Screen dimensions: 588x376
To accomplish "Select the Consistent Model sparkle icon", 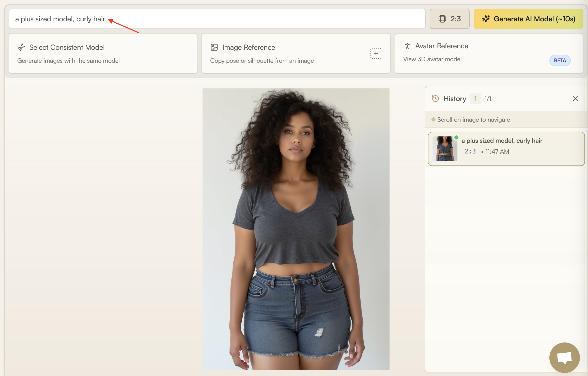I will click(22, 47).
